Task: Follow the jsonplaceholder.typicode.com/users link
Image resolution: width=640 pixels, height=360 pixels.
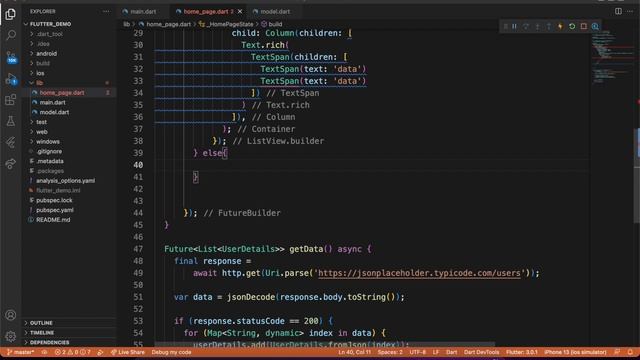Action: [x=419, y=273]
